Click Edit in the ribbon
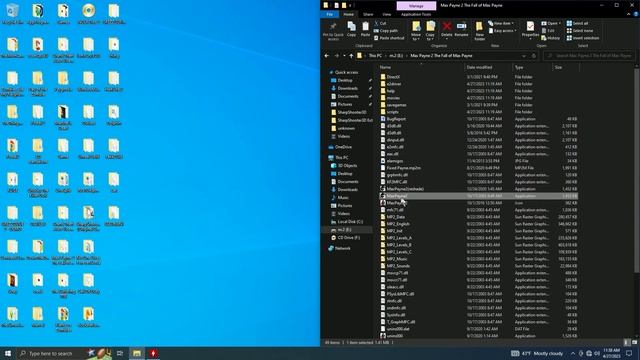The image size is (640, 360). click(x=548, y=31)
